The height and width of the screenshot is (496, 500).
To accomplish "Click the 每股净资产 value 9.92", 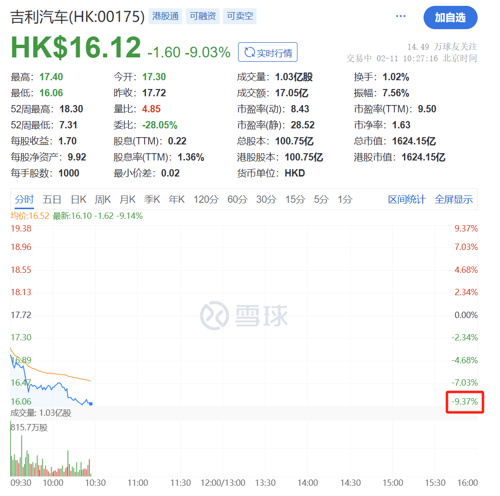I will click(x=77, y=157).
